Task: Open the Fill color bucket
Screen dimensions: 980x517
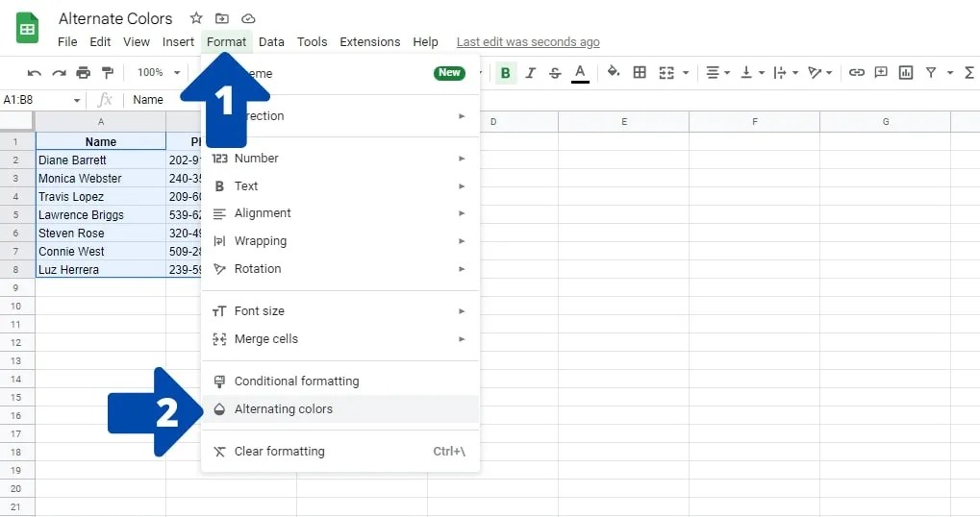Action: (614, 72)
